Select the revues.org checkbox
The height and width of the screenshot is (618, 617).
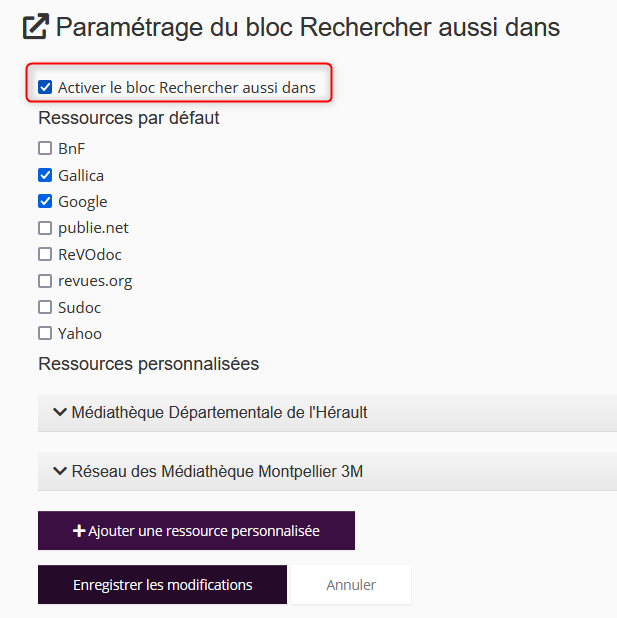(45, 281)
